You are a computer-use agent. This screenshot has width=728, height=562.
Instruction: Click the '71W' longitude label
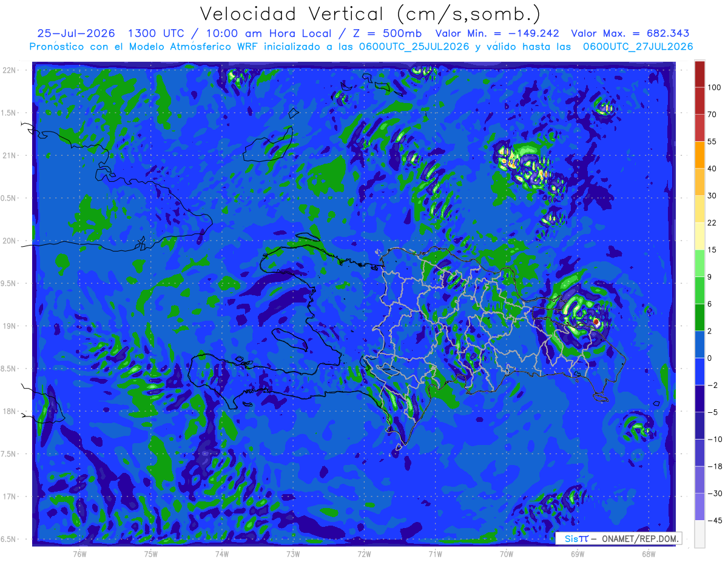[x=435, y=553]
